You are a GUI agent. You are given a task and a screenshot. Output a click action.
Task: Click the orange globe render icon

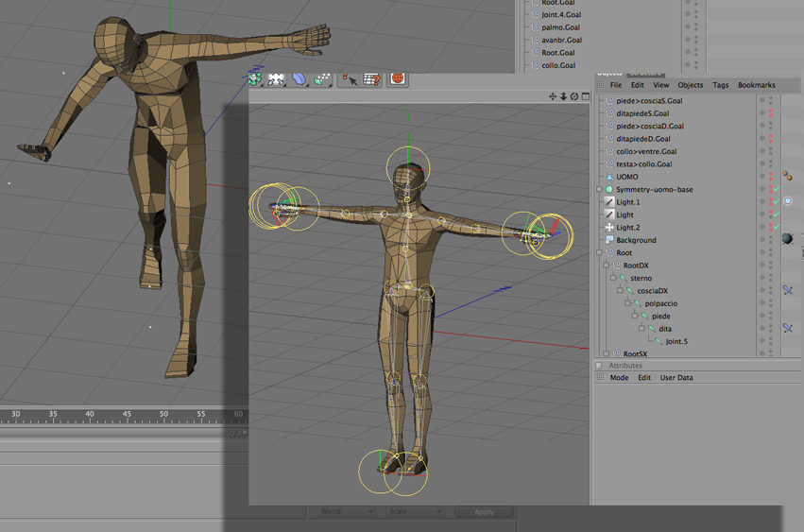398,78
